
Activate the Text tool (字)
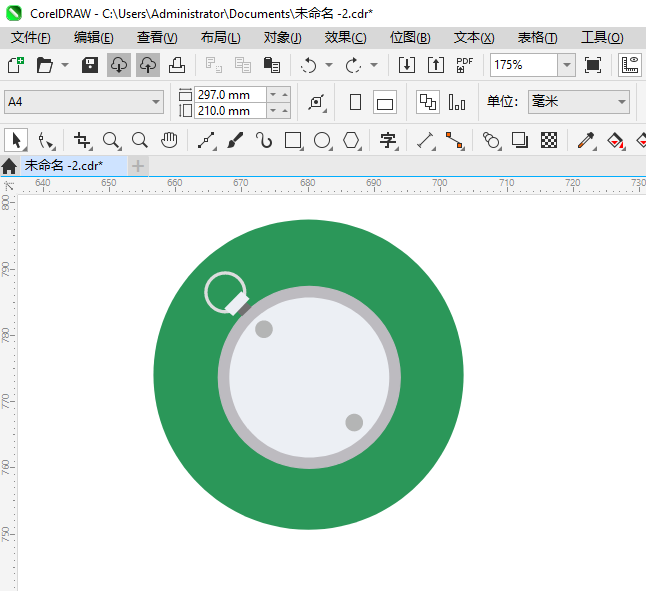[x=388, y=140]
